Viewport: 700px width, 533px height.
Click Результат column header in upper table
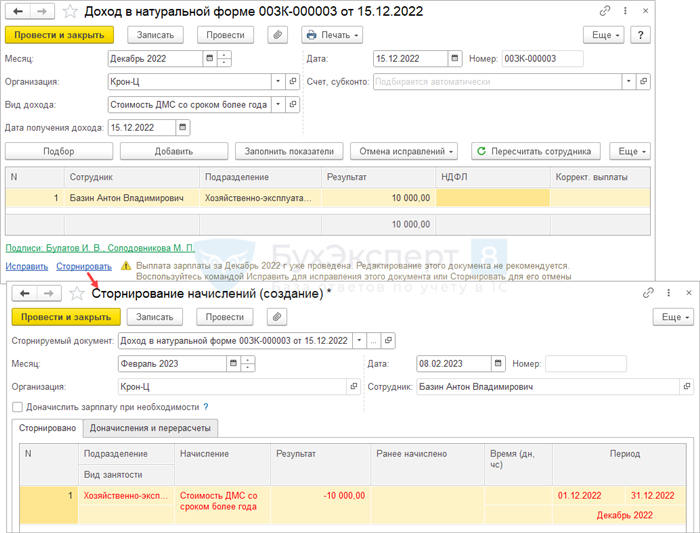tap(378, 177)
